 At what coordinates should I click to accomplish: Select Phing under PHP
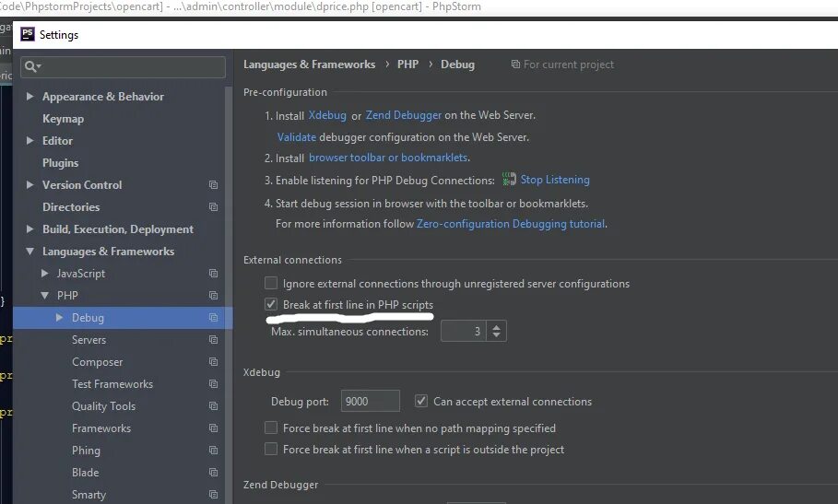click(x=86, y=450)
